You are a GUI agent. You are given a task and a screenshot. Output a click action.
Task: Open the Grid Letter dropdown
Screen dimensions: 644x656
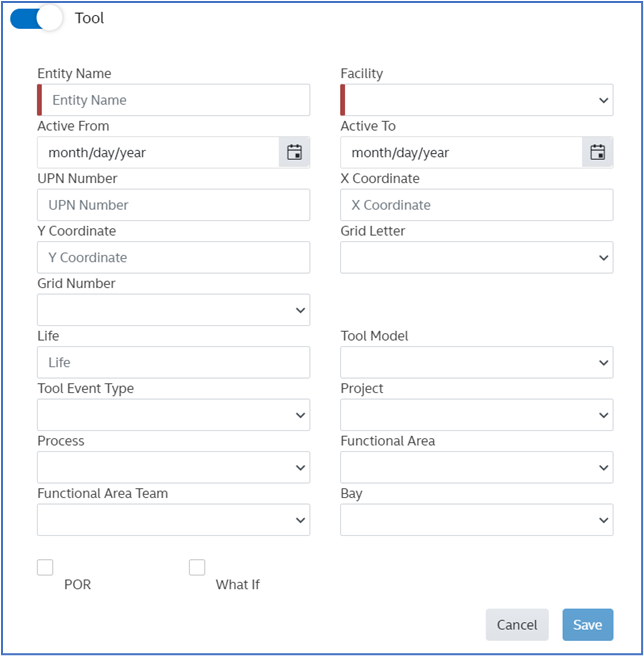coord(477,257)
